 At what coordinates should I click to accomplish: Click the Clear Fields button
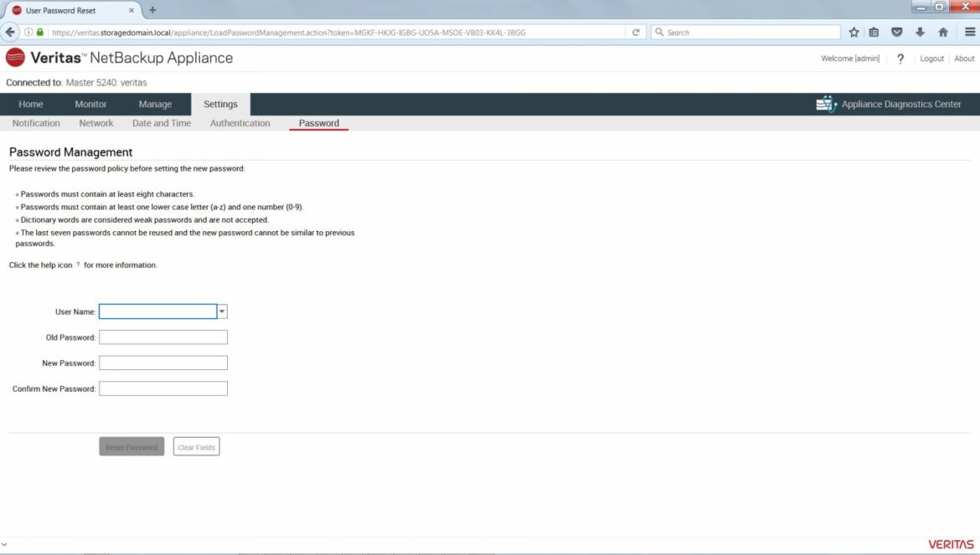coord(196,447)
